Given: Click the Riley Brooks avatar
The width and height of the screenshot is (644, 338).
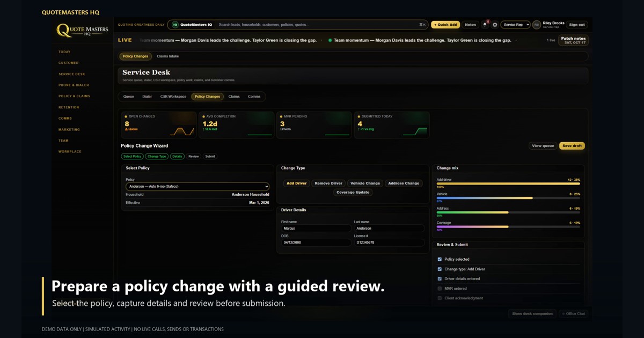Looking at the screenshot, I should coord(536,25).
